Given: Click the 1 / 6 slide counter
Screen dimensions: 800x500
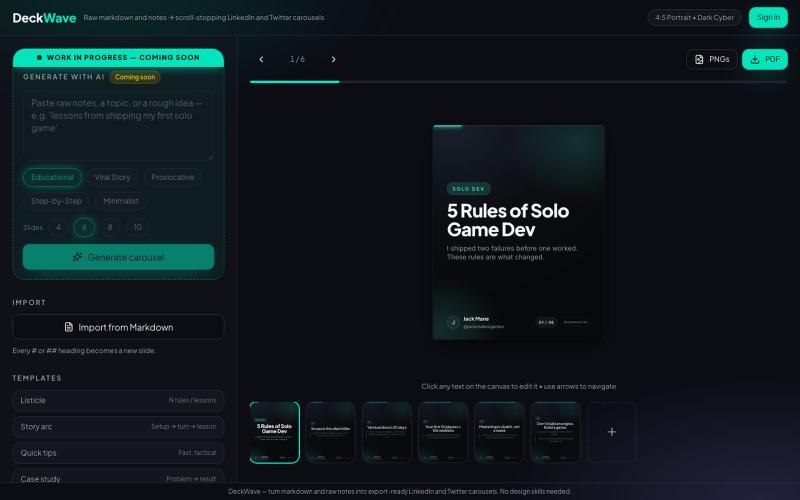Looking at the screenshot, I should (297, 59).
